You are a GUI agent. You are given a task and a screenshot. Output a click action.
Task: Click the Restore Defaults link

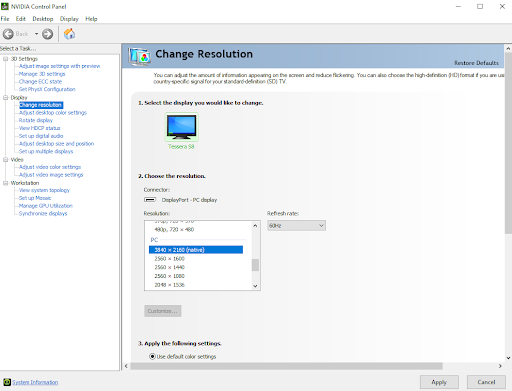(476, 63)
